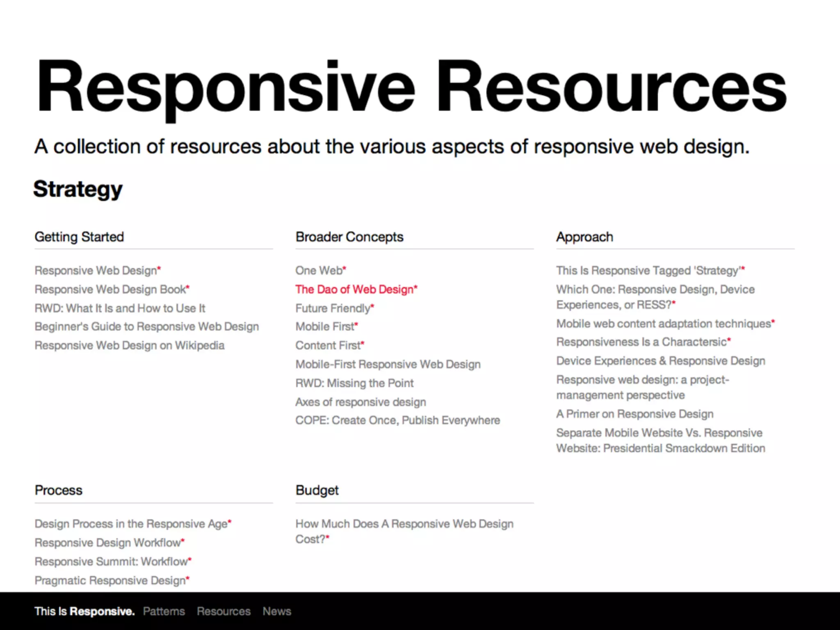Click COPE: Create Once, Publish Everywhere

click(397, 420)
